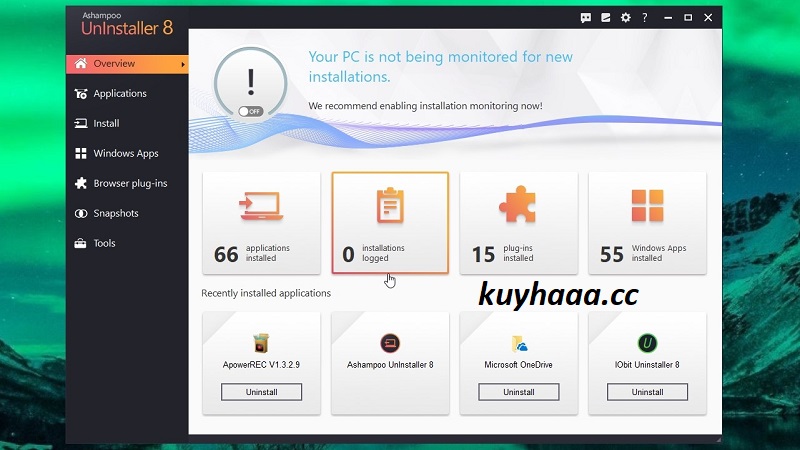The width and height of the screenshot is (800, 450).
Task: Click the ApowerREC application icon
Action: (x=261, y=343)
